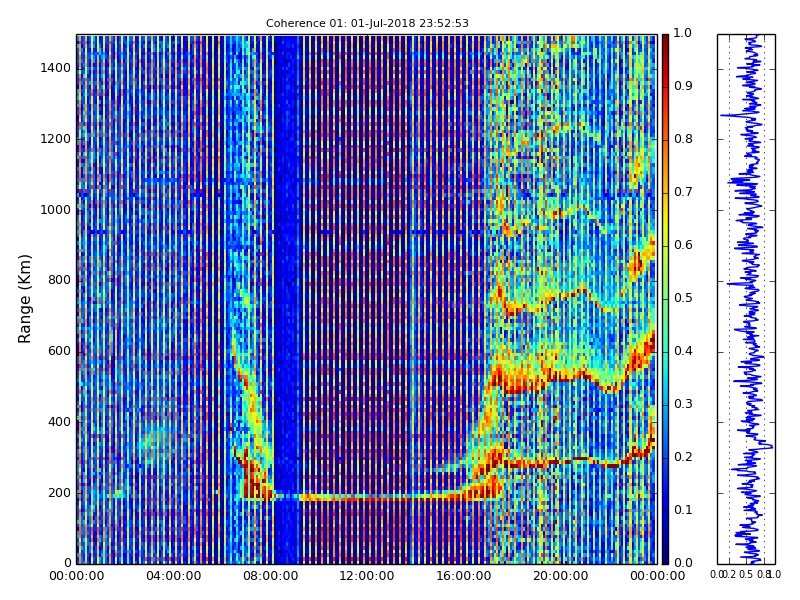This screenshot has width=800, height=600.
Task: Click the 20:00:00 time axis label
Action: click(x=561, y=576)
